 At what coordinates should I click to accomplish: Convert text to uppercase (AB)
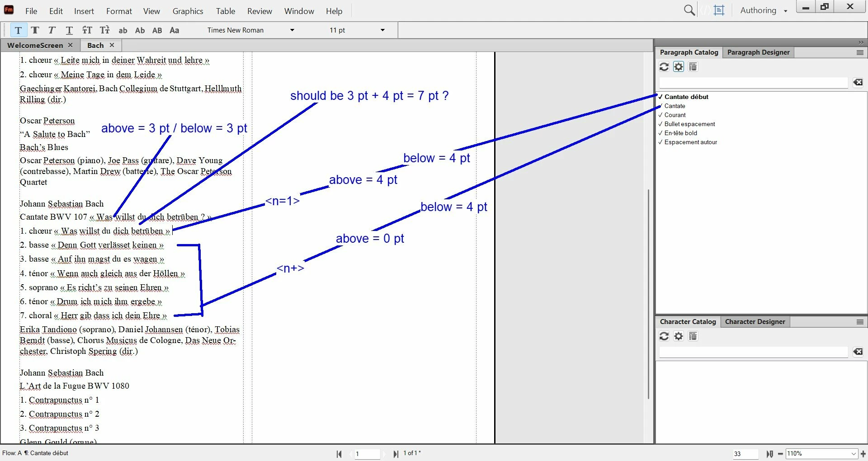point(157,30)
